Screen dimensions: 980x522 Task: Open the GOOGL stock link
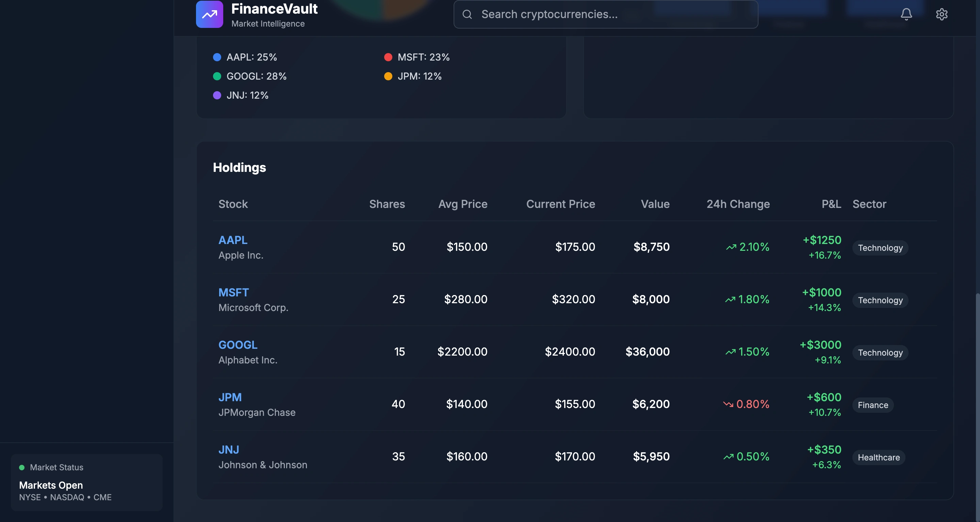[x=238, y=345]
